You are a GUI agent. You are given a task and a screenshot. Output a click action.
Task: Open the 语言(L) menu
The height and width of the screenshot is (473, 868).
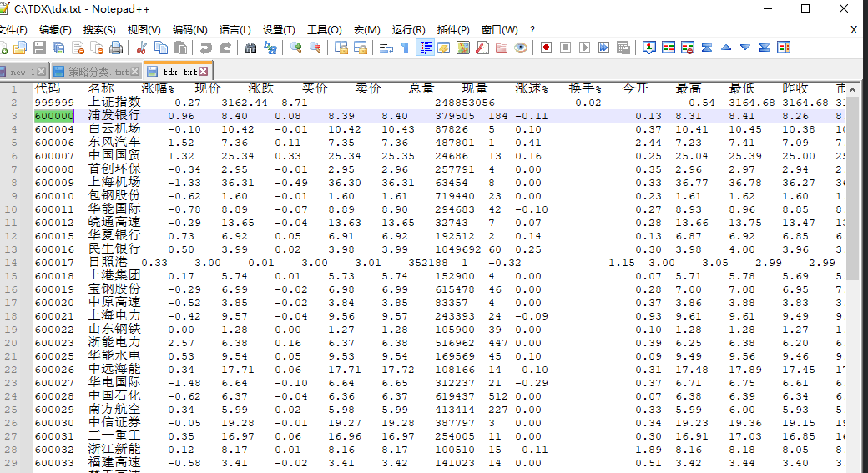click(x=235, y=30)
